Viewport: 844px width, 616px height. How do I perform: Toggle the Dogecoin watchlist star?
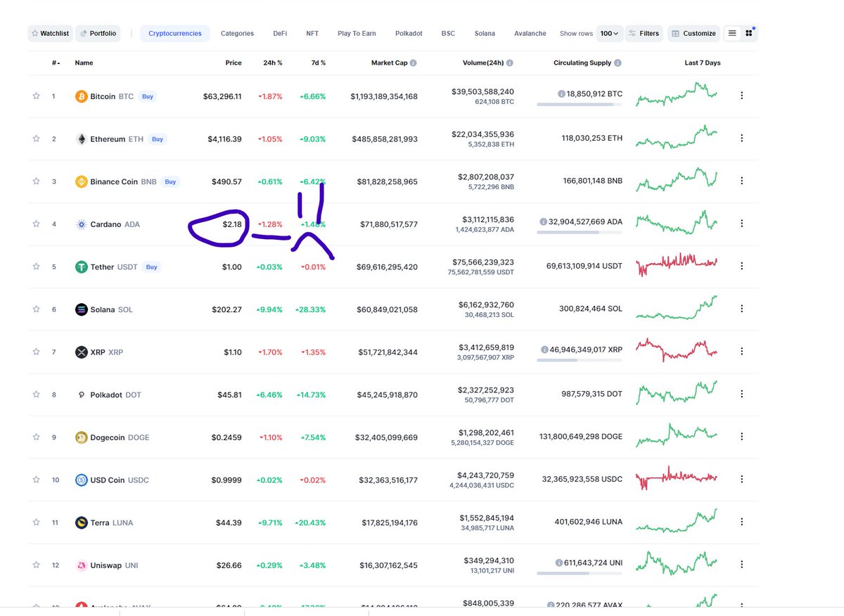[36, 437]
